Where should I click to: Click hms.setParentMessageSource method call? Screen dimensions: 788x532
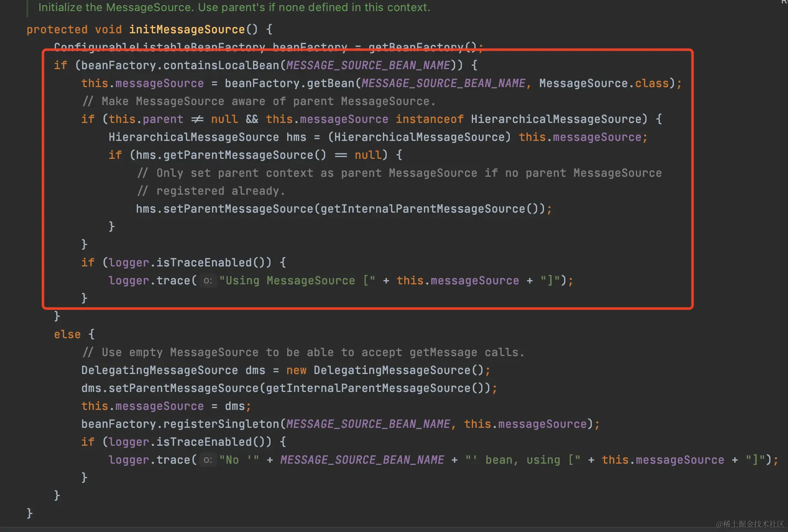[224, 209]
